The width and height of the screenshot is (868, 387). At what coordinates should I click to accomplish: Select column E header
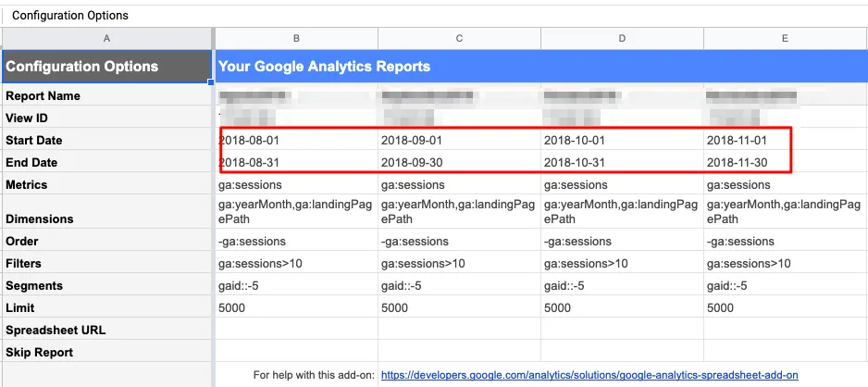coord(786,38)
